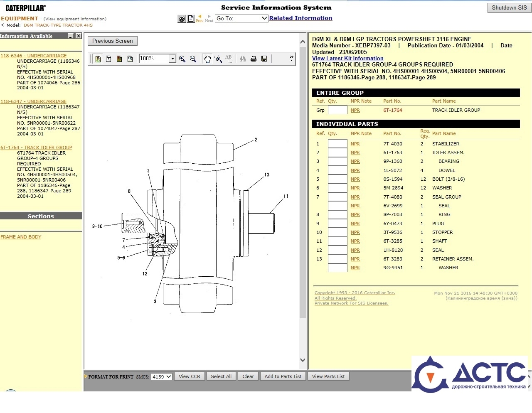Open 6T-1764 - TRACK IDLER GROUP link
Screen dimensions: 532x413
(36, 147)
